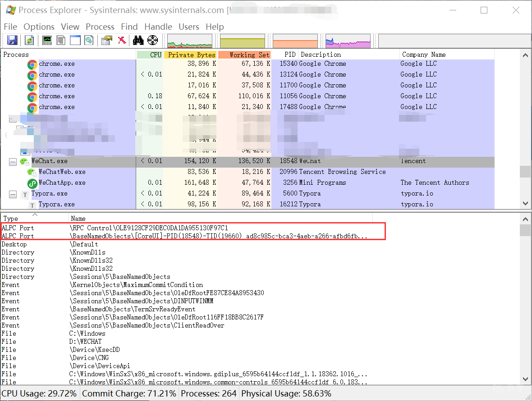Sort by the Description column header
This screenshot has width=532, height=401.
click(349, 55)
